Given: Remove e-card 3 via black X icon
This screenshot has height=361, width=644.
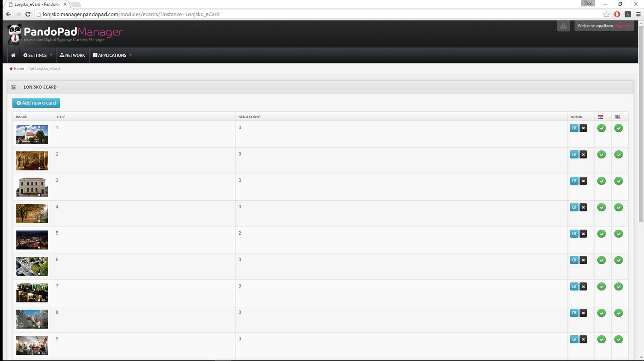Looking at the screenshot, I should 583,181.
